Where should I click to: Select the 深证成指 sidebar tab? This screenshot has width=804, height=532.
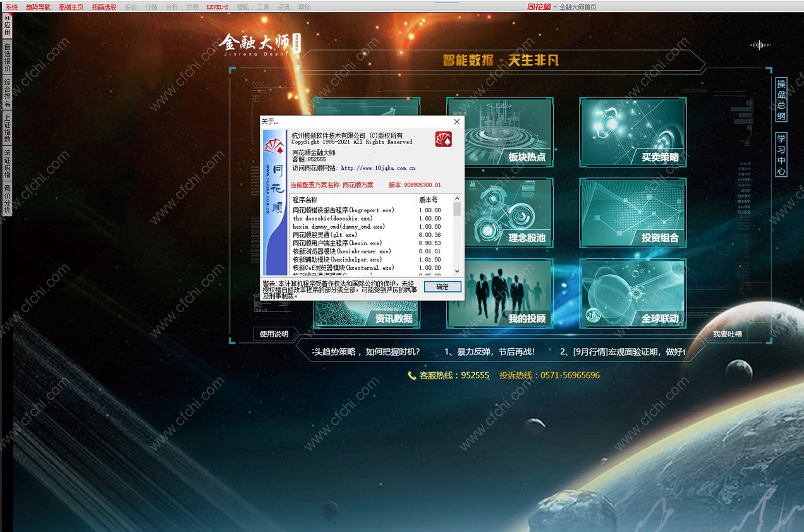(x=8, y=164)
